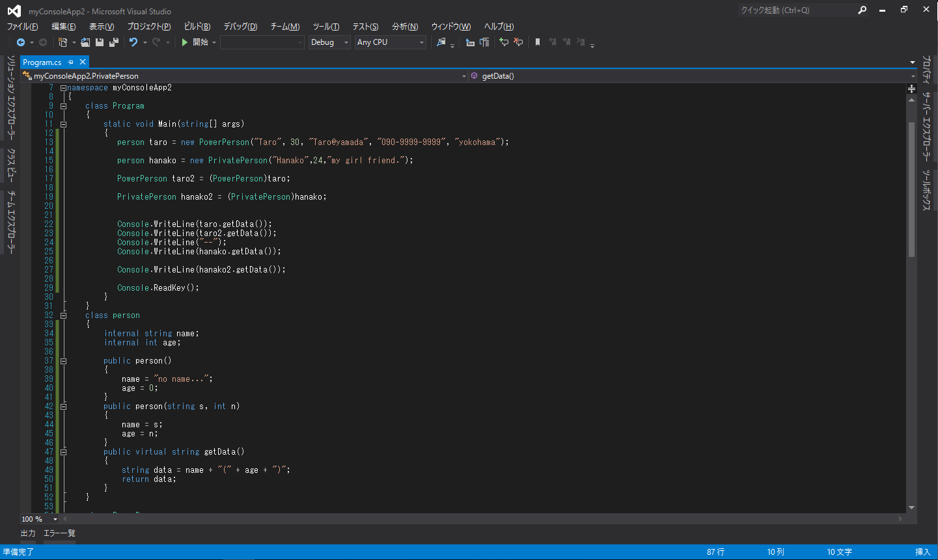Open the getData() member dropdown
The image size is (938, 560).
point(693,76)
